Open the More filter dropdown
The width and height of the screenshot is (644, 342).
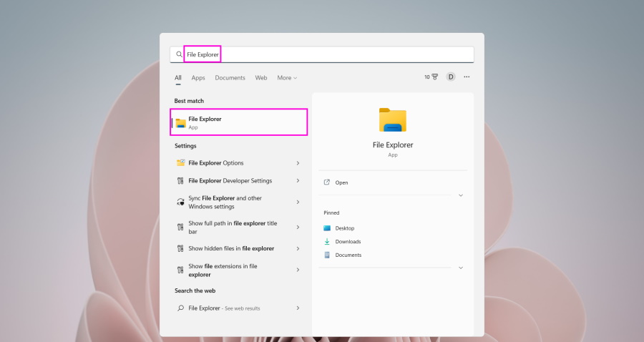[x=287, y=78]
